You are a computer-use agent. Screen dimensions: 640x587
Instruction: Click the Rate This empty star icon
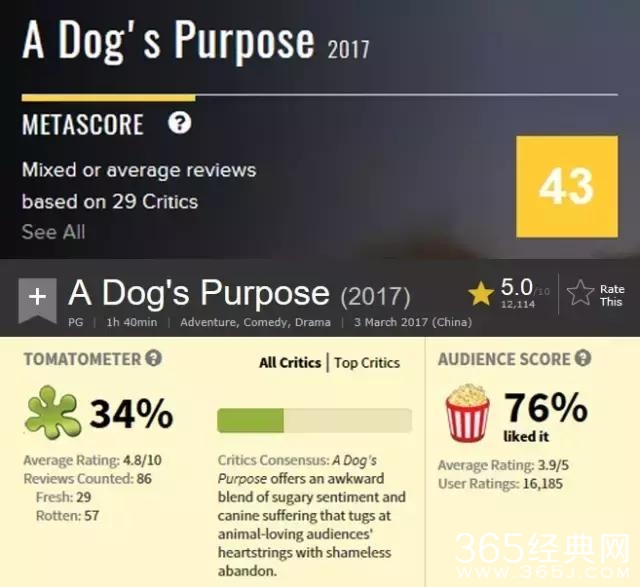[x=580, y=293]
